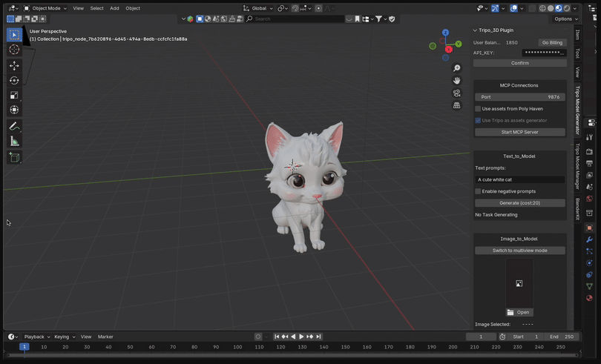Select the Scale tool
The height and width of the screenshot is (364, 601).
[x=14, y=95]
